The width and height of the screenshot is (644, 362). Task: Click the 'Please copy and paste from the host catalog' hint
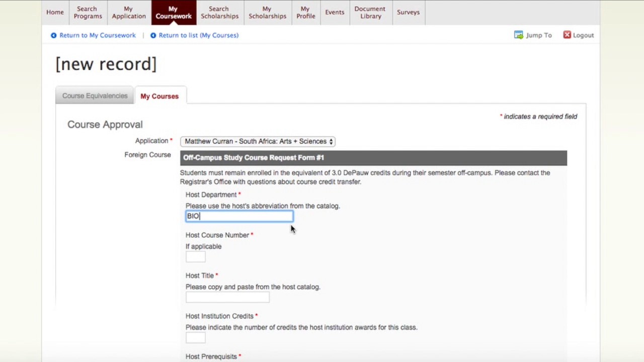[x=253, y=287]
